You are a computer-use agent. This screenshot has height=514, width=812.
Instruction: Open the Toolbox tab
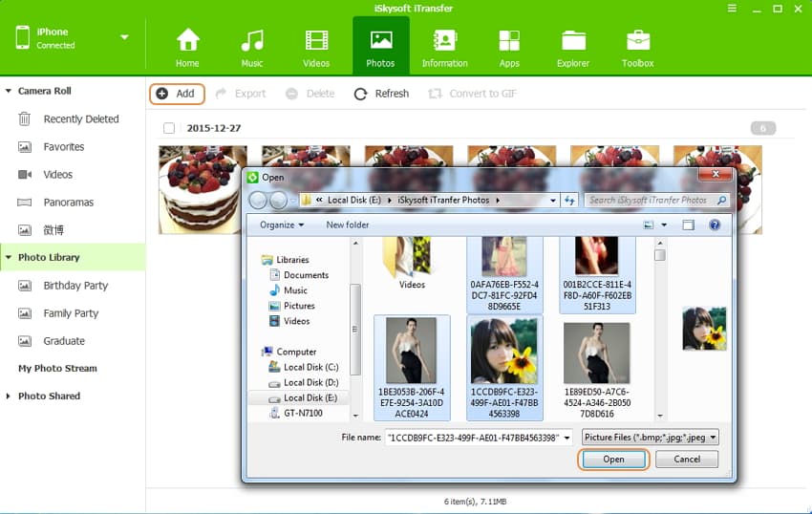(637, 48)
